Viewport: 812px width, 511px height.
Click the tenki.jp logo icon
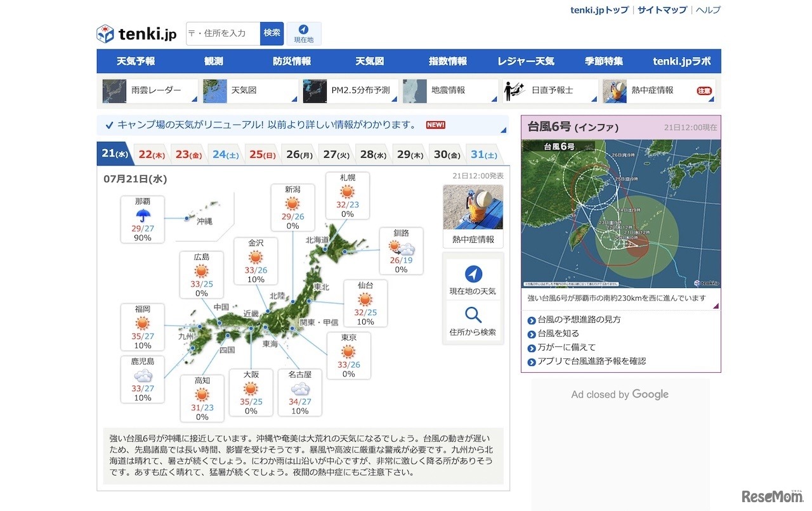(x=105, y=32)
